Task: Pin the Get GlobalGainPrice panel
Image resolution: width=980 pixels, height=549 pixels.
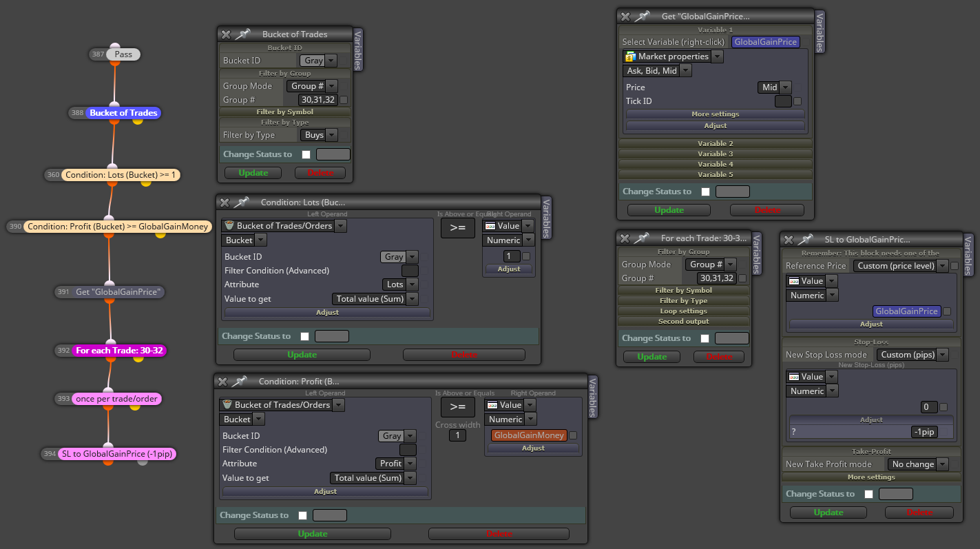Action: click(x=642, y=16)
